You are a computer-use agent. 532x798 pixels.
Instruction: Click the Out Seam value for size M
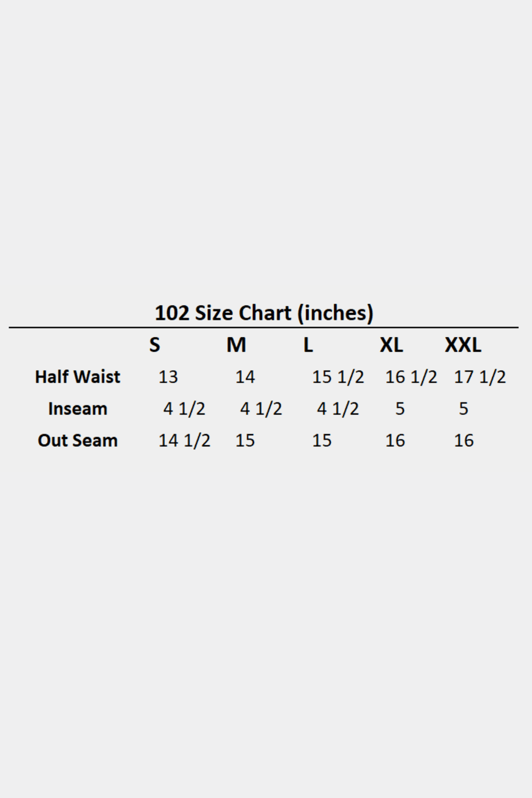pos(245,441)
